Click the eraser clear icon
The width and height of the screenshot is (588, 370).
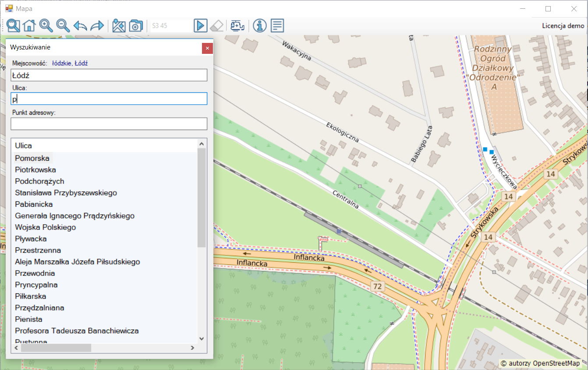point(217,26)
